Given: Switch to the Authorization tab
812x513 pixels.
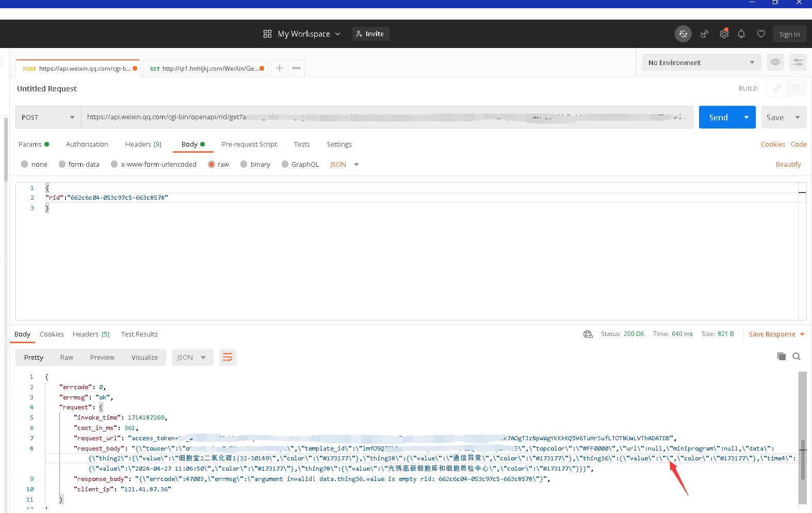Looking at the screenshot, I should click(x=87, y=144).
